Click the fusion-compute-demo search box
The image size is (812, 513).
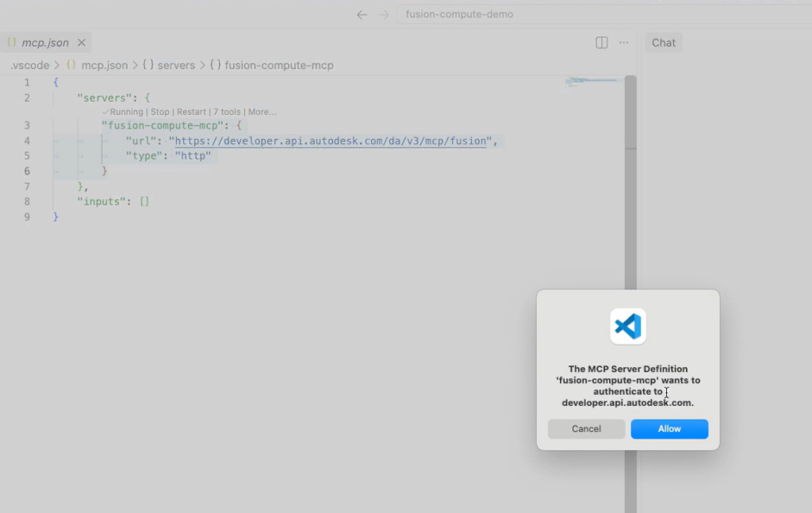coord(603,14)
